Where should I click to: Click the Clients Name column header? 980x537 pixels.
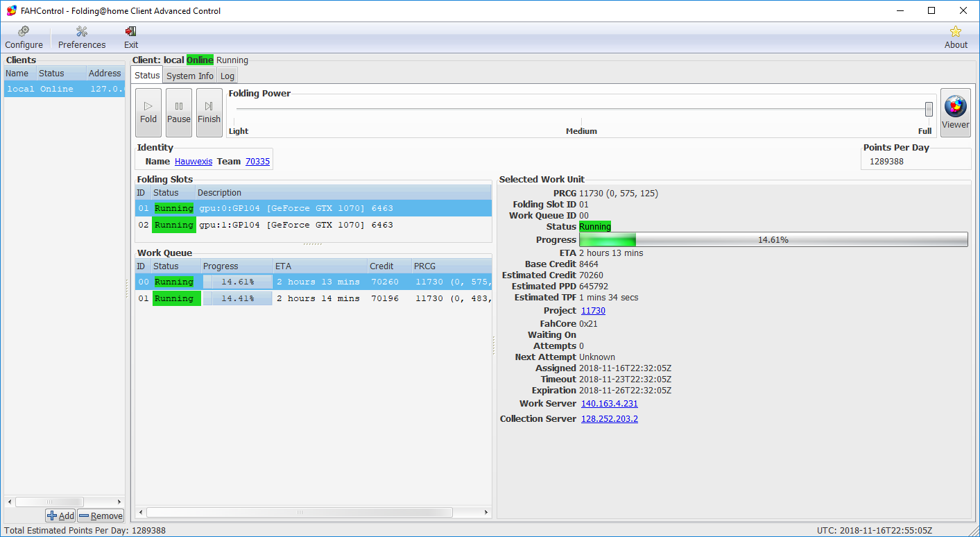[20, 73]
